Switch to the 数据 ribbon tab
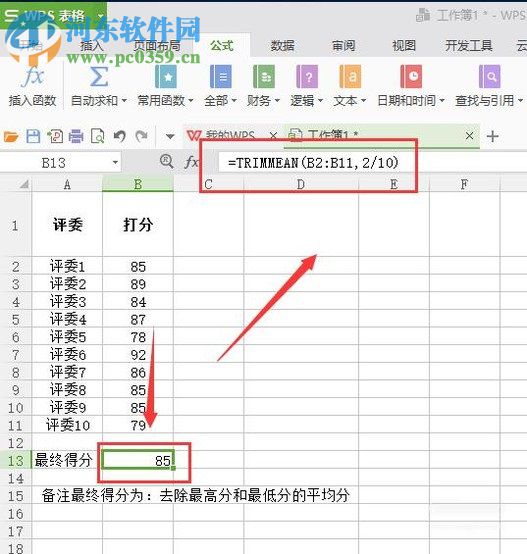The width and height of the screenshot is (527, 554). [x=283, y=46]
